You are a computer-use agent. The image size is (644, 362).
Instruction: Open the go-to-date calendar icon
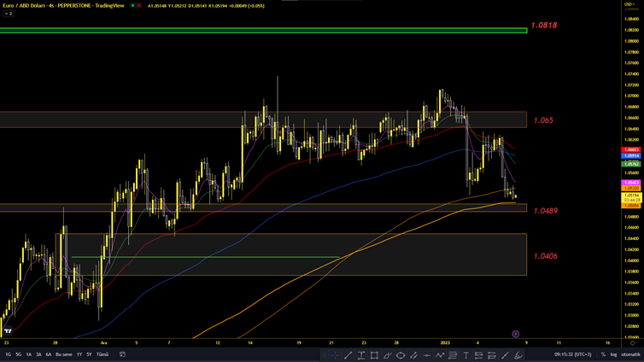click(x=122, y=354)
